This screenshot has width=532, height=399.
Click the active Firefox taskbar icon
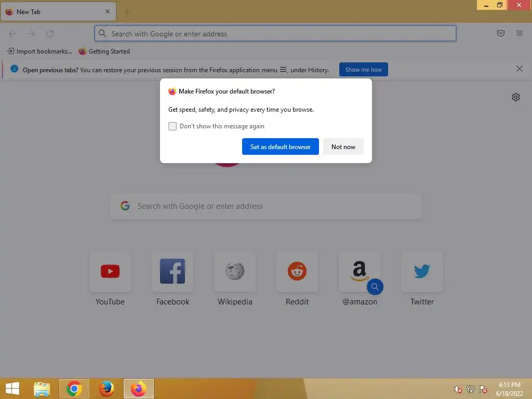138,389
